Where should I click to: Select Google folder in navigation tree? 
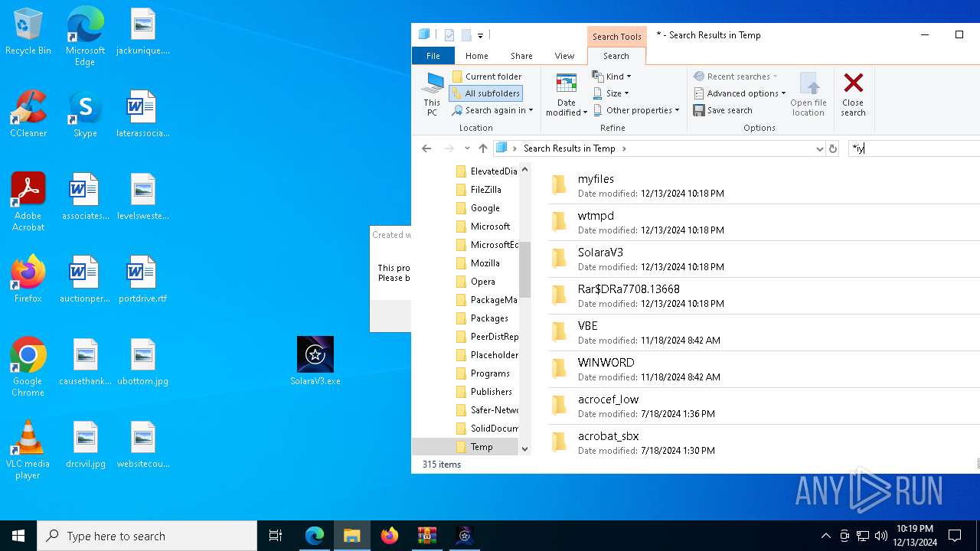(485, 208)
